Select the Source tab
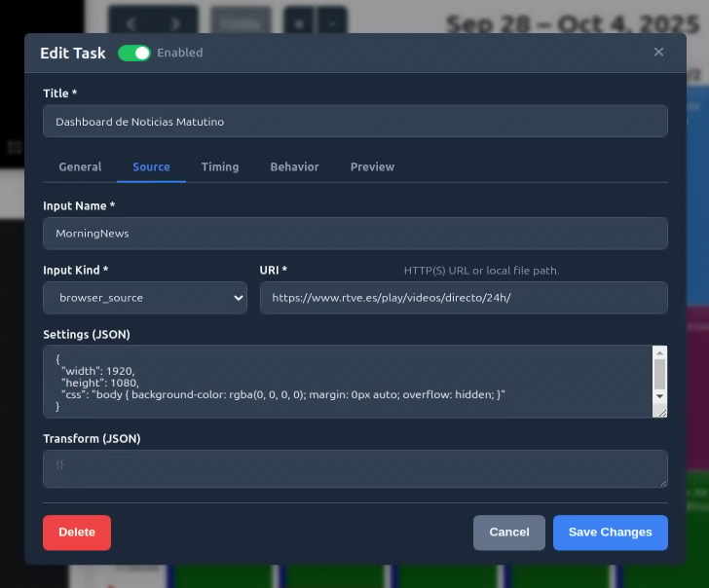This screenshot has width=709, height=588. (x=151, y=166)
